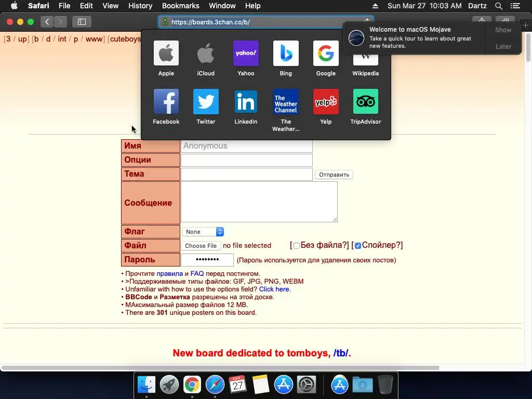
Task: Check the 'Без файла?' checkbox
Action: [x=297, y=246]
